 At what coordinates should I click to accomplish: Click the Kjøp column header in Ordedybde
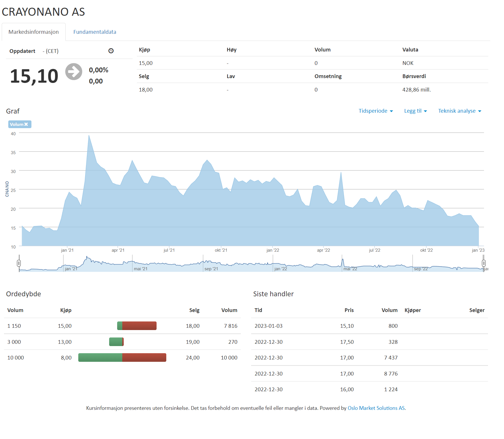66,310
